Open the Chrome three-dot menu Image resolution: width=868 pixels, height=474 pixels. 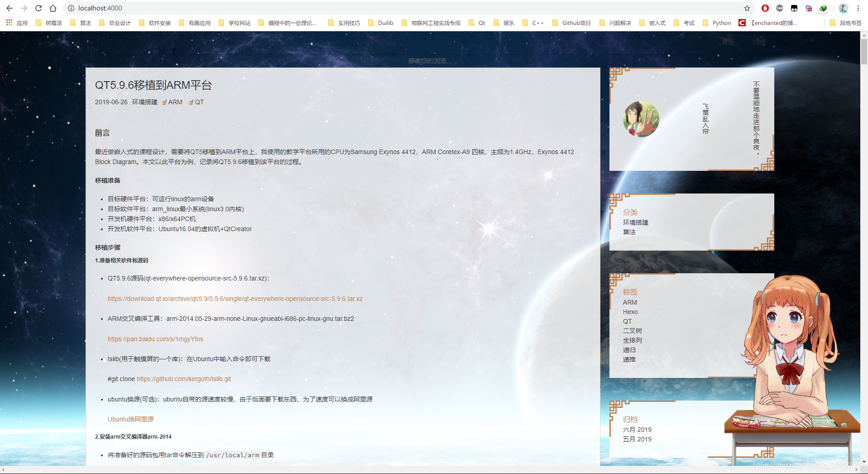click(859, 8)
